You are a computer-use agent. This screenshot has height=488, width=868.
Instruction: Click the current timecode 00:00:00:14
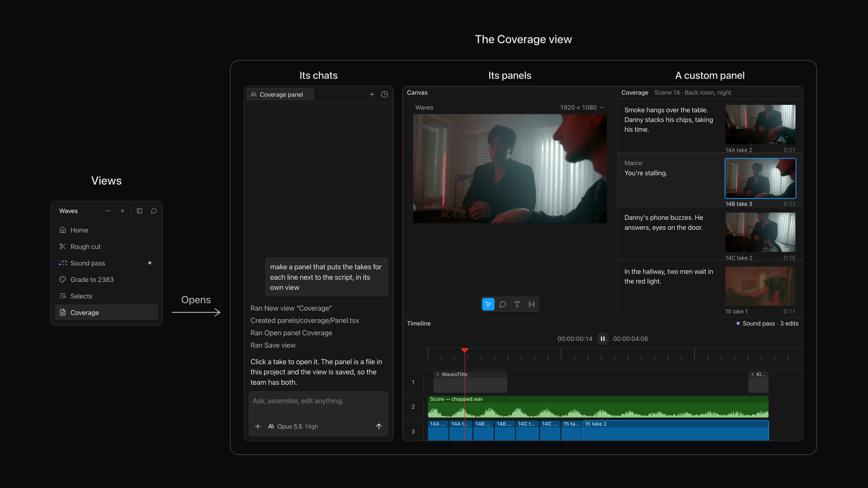pos(575,339)
